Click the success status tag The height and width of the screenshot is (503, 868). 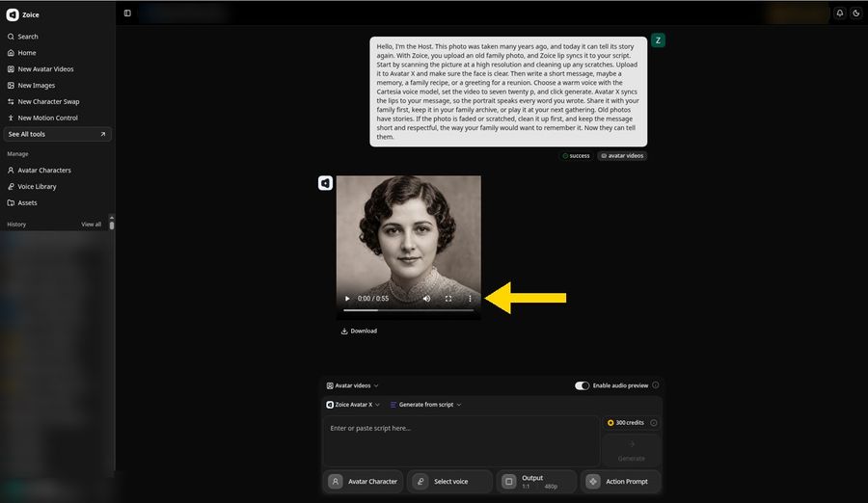point(577,156)
